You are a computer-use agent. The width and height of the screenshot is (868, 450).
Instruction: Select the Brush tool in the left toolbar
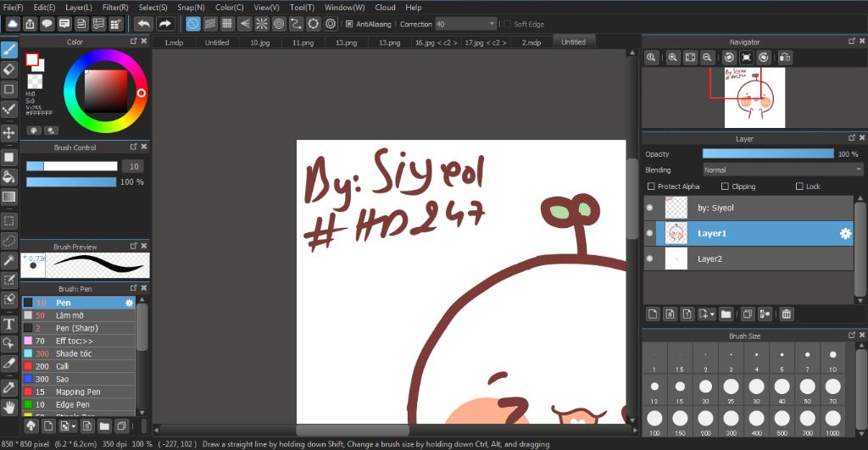tap(8, 50)
